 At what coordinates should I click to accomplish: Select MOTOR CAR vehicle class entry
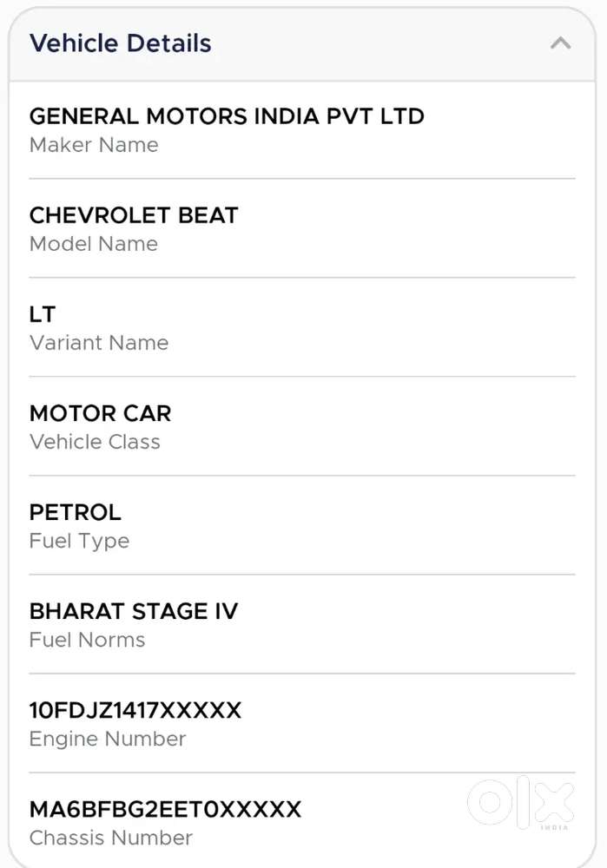(100, 412)
